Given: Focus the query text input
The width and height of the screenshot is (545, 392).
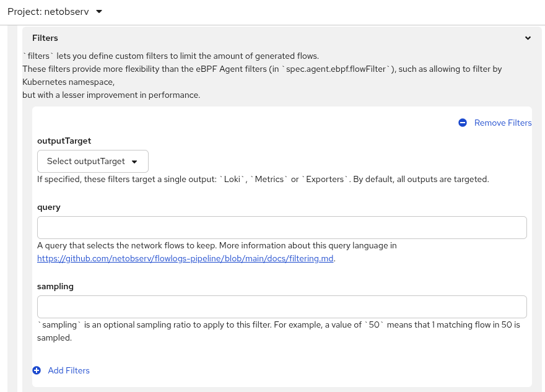Looking at the screenshot, I should pos(282,227).
